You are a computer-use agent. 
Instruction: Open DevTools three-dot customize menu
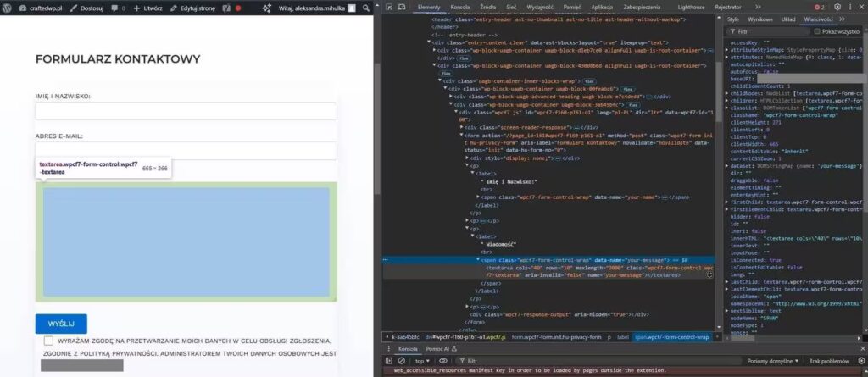click(851, 7)
